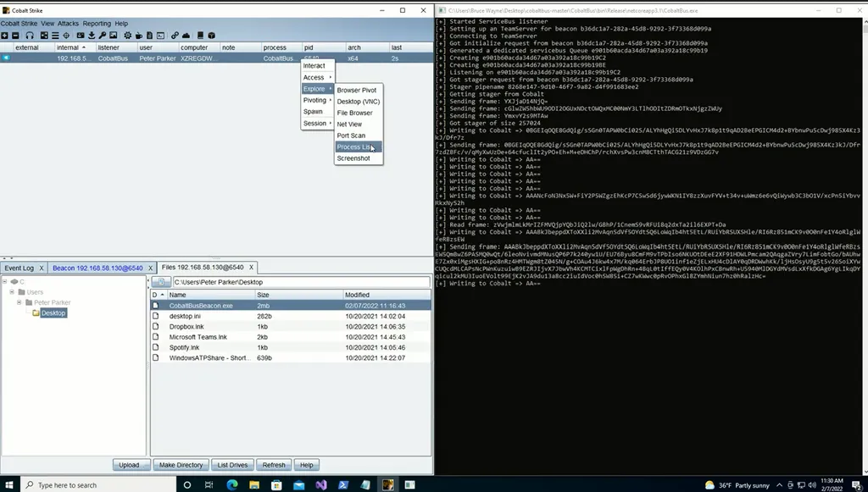Select Browser Pivot from Explore submenu
868x492 pixels.
pyautogui.click(x=359, y=90)
